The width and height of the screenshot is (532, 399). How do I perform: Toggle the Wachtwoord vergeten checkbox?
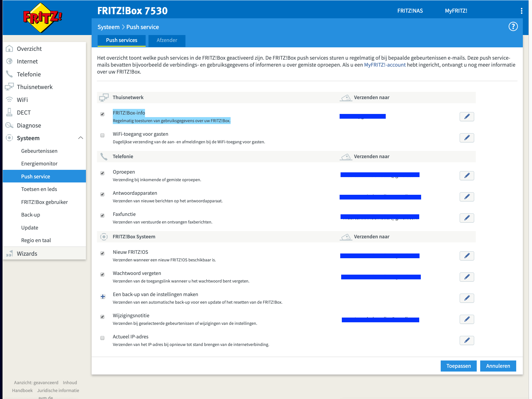102,275
